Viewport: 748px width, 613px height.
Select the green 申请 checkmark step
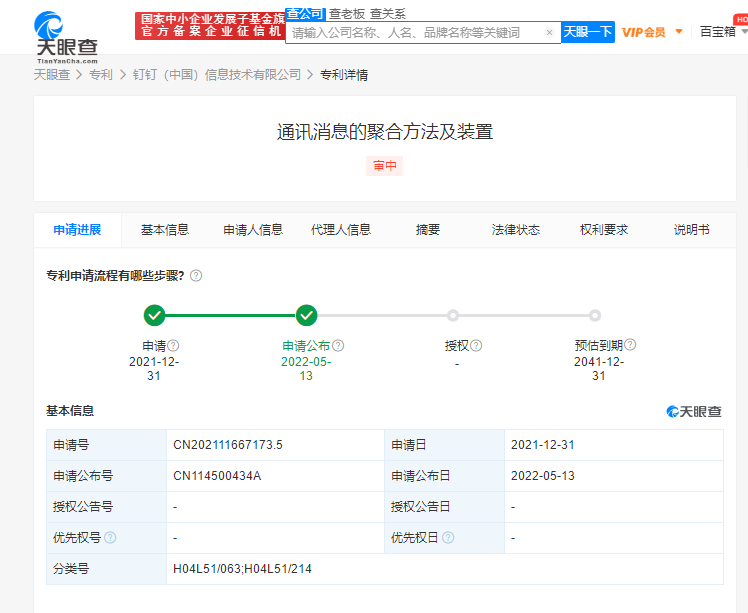click(x=154, y=315)
